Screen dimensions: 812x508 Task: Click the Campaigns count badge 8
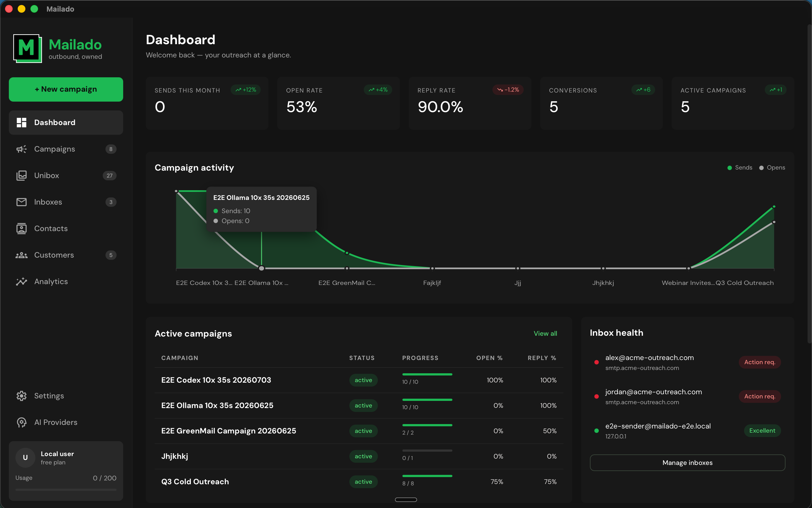[x=111, y=149]
